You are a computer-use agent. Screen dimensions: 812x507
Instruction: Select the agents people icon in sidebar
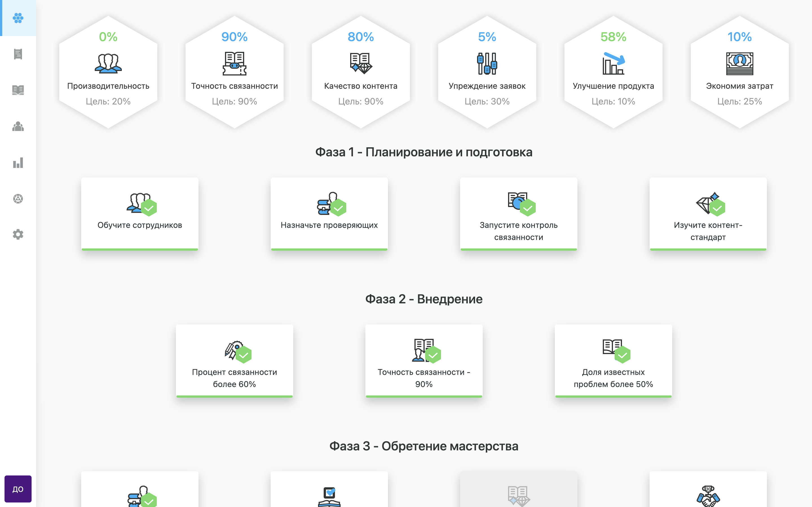[x=18, y=127]
